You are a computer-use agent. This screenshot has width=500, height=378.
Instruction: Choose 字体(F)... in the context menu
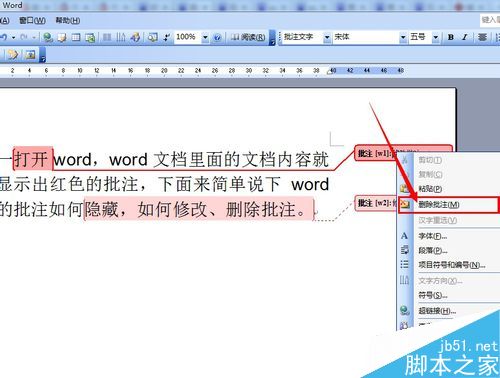433,236
